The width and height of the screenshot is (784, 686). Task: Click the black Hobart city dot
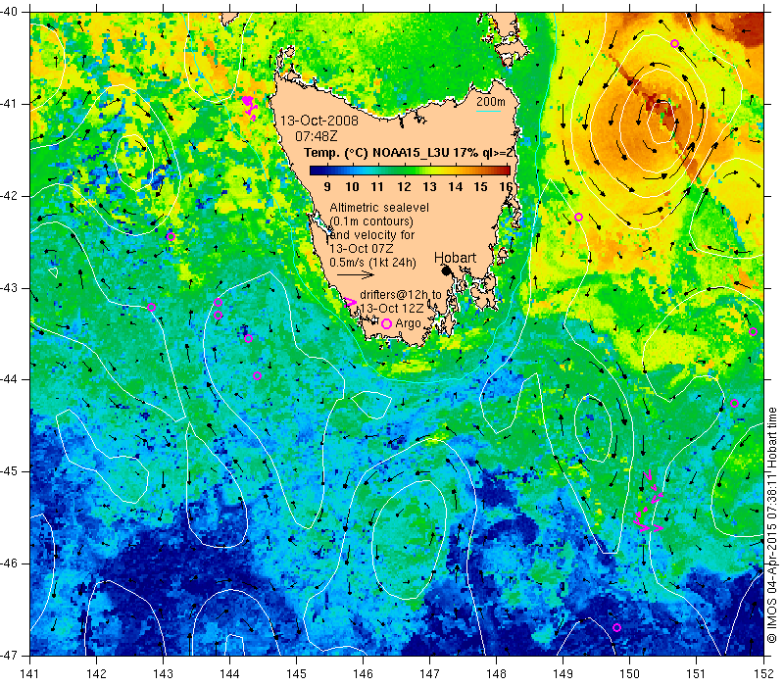[x=446, y=270]
